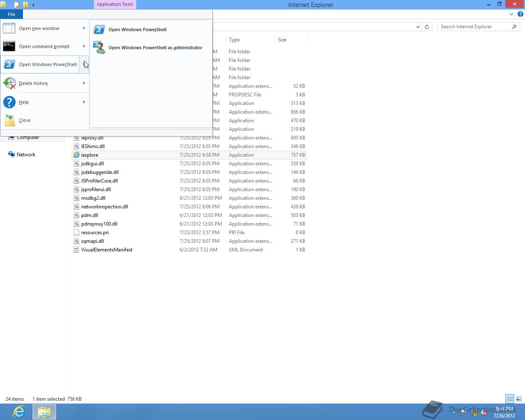Sort by the Type column header

250,40
